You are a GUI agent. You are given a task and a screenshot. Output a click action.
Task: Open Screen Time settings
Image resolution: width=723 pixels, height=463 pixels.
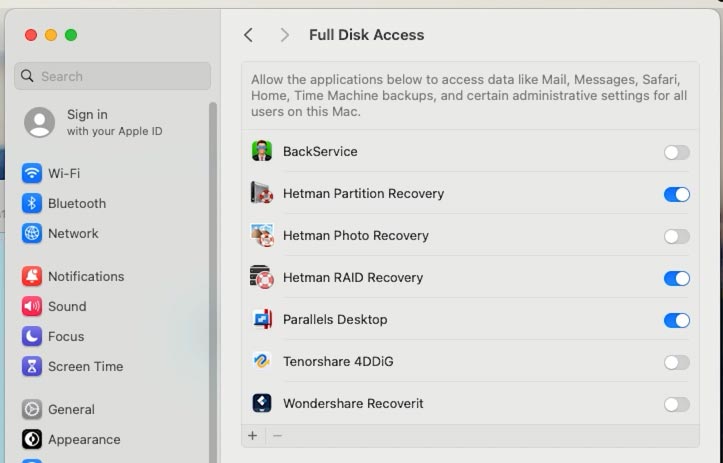(x=113, y=366)
